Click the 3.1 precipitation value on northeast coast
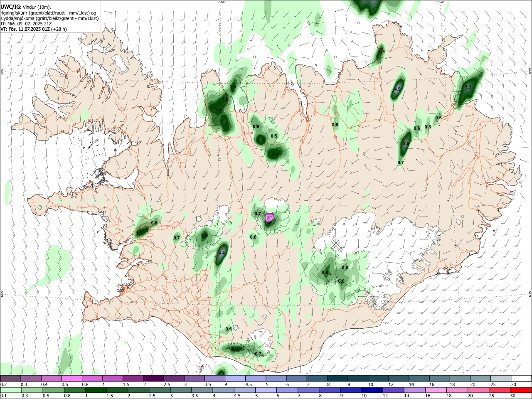This screenshot has width=532, height=399. [468, 87]
